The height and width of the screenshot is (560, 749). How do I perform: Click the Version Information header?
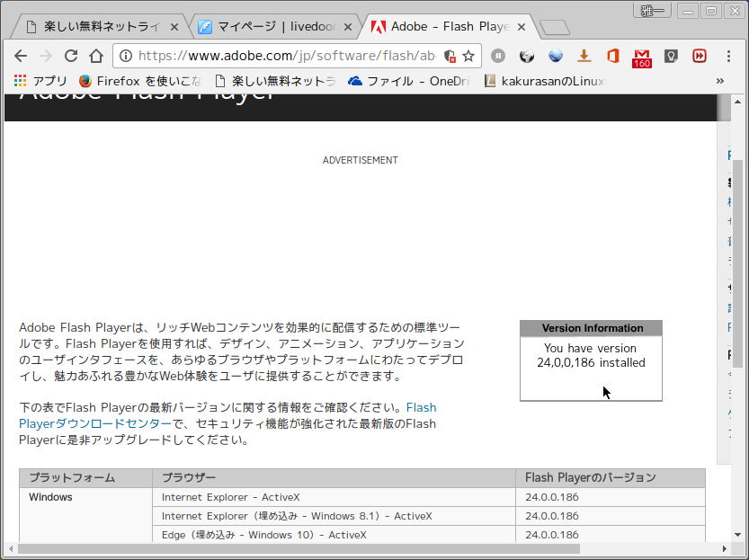pyautogui.click(x=592, y=328)
